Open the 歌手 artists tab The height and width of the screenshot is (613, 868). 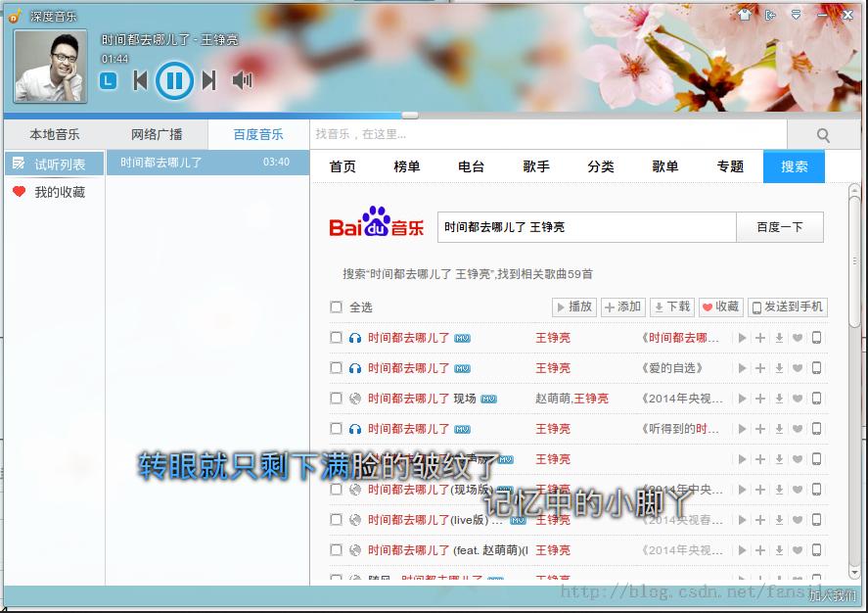(x=536, y=166)
